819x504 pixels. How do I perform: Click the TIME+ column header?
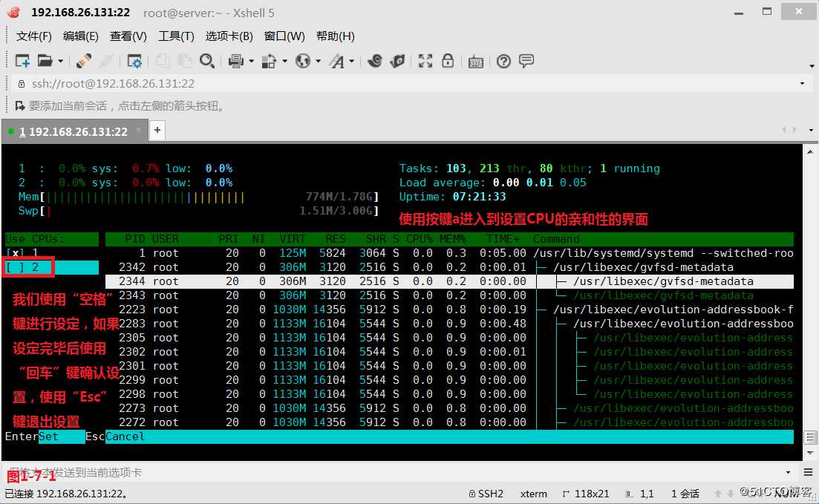(x=503, y=239)
